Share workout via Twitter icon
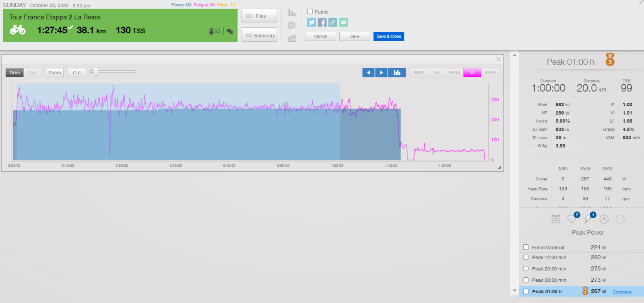 click(x=312, y=23)
